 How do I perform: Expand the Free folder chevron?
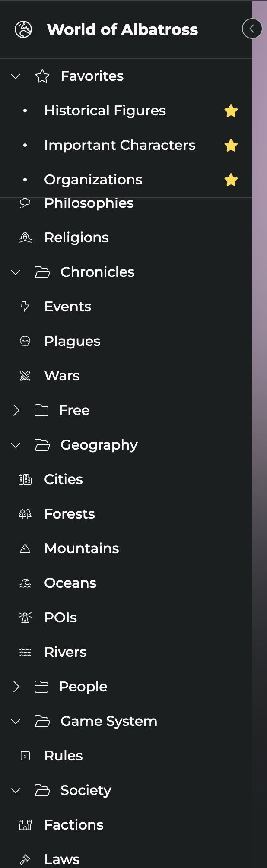[x=16, y=410]
